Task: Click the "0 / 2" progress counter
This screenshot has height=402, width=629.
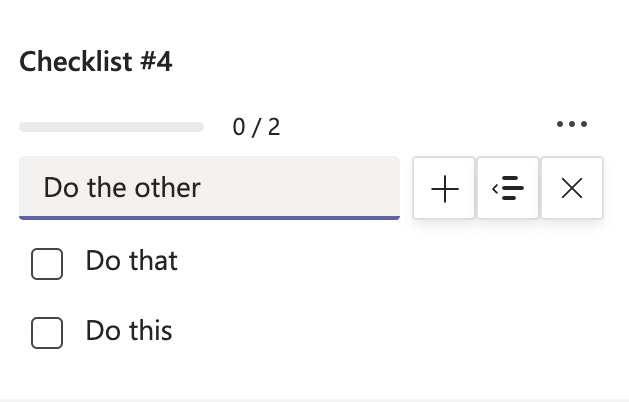Action: (x=256, y=127)
